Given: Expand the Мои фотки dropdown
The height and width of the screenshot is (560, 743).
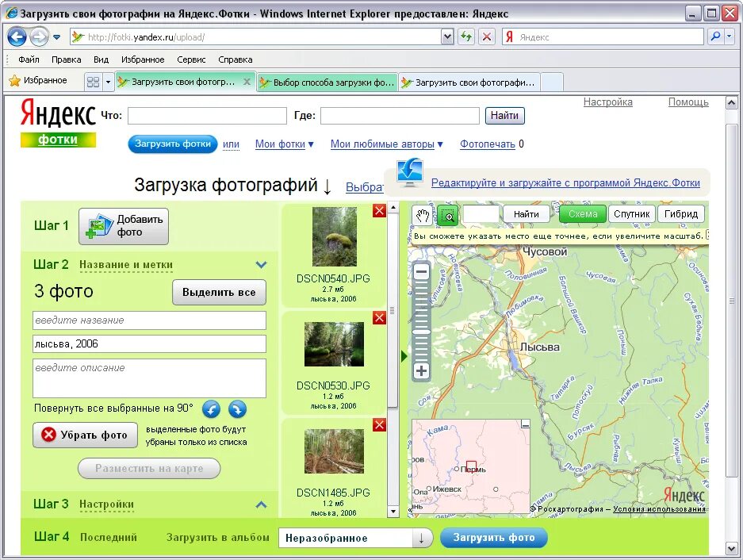Looking at the screenshot, I should tap(311, 144).
